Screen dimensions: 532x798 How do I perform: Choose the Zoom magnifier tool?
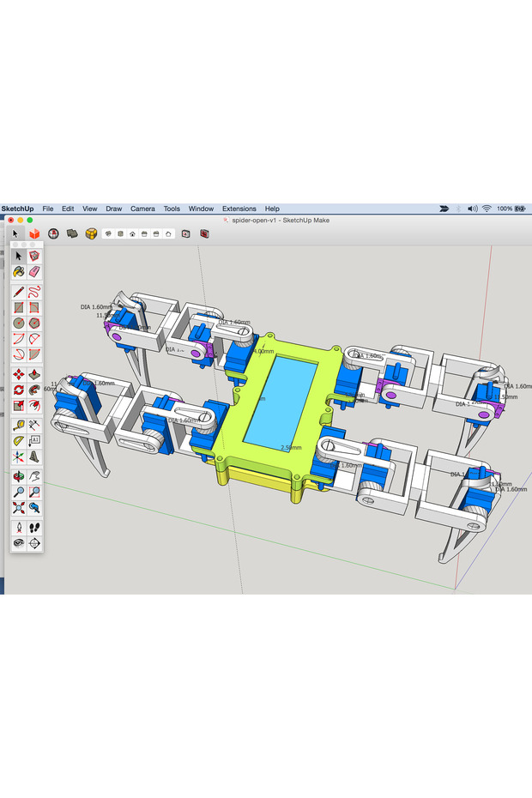19,493
